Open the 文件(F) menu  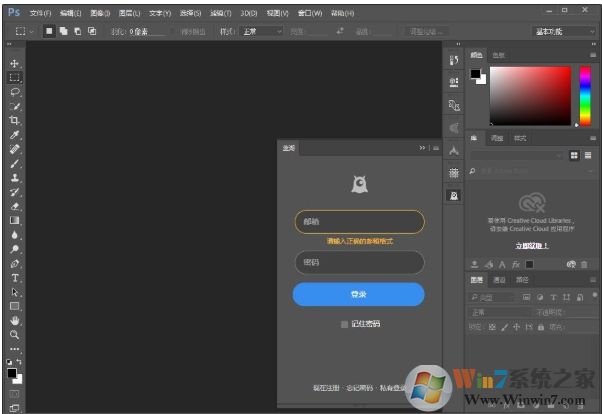[40, 13]
